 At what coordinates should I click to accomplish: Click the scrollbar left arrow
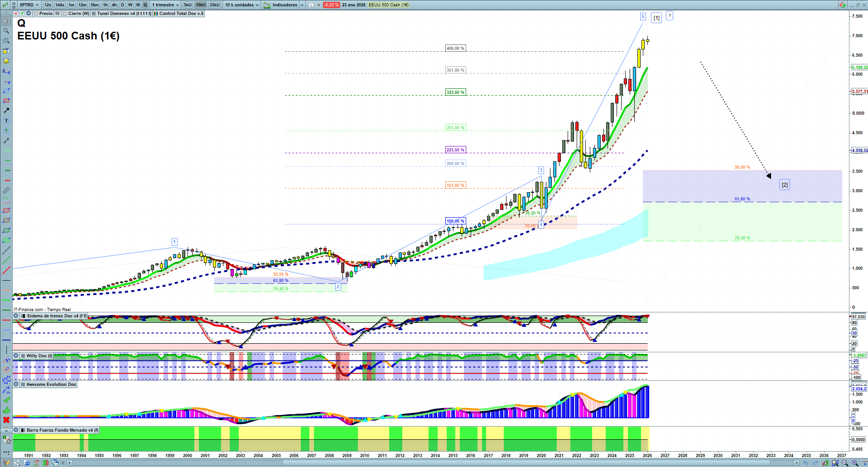(69, 463)
